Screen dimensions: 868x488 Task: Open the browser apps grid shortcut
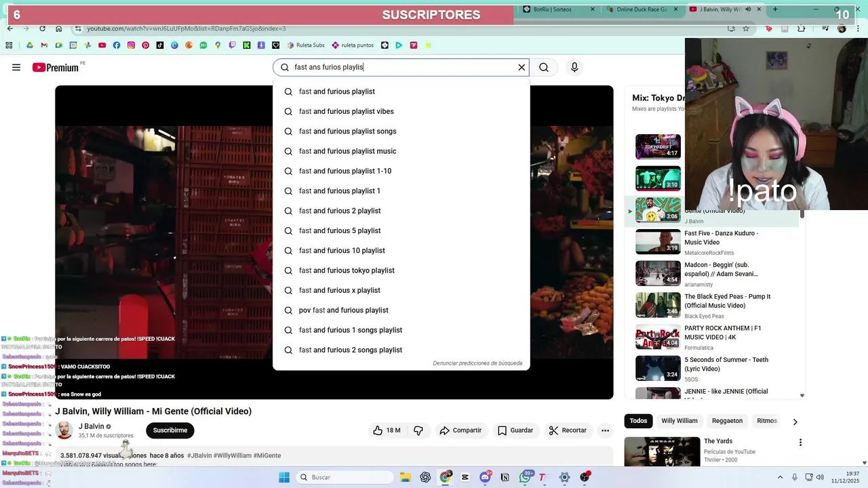tap(9, 45)
